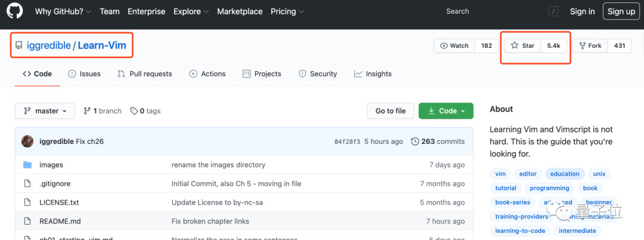
Task: Click the branch icon next to 1 branch
Action: (87, 111)
